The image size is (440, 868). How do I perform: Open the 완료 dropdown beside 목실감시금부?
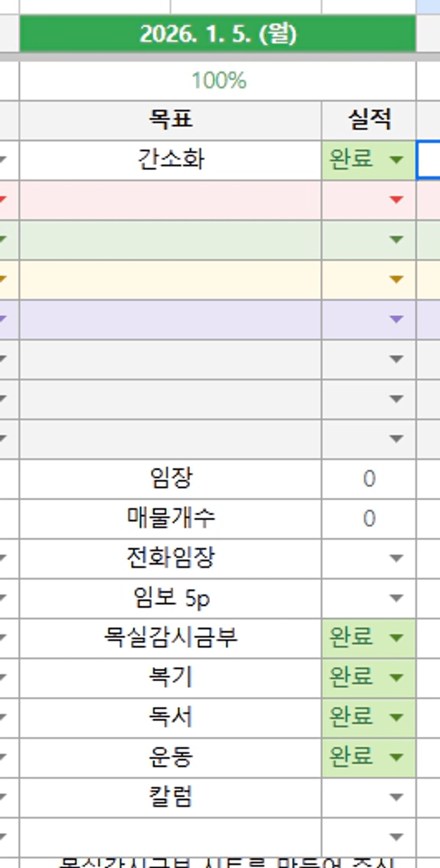[396, 638]
